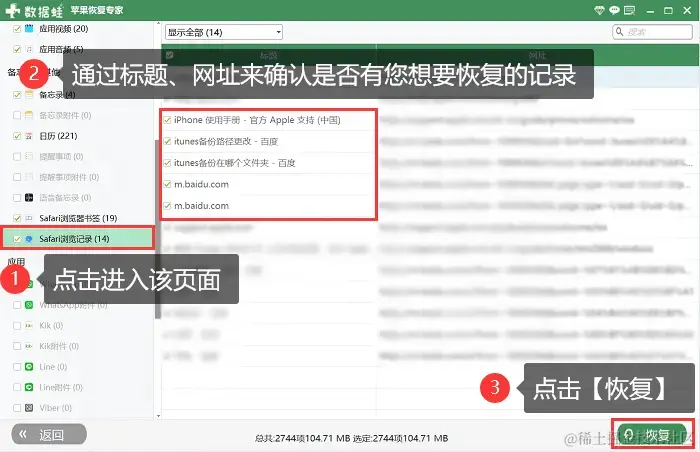Image resolution: width=700 pixels, height=452 pixels.
Task: Toggle the 备忘录 (4) checkbox
Action: click(17, 95)
